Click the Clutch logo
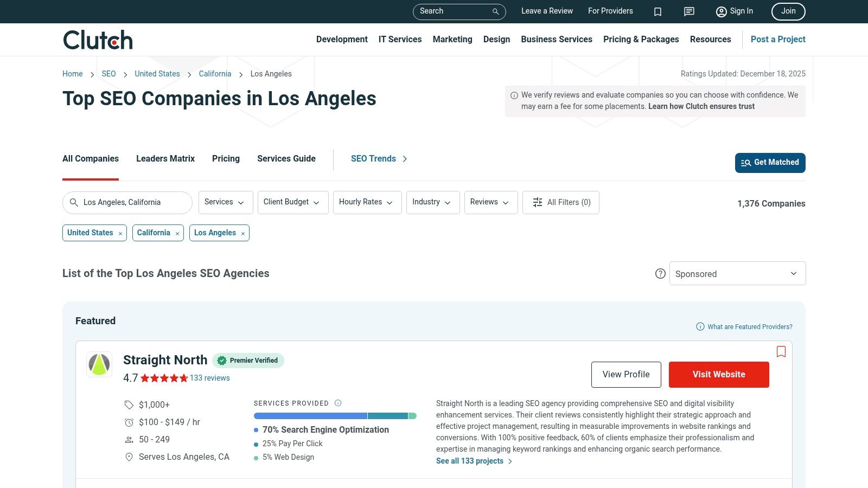 click(97, 39)
